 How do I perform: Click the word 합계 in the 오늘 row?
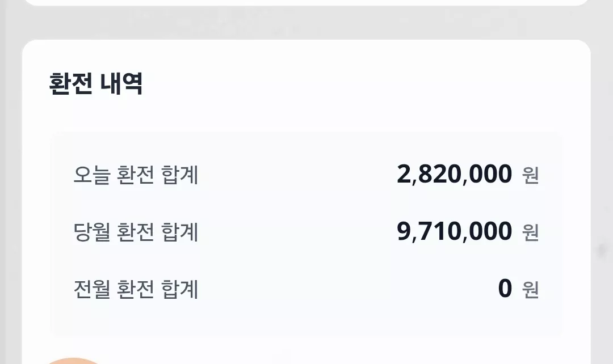point(180,175)
